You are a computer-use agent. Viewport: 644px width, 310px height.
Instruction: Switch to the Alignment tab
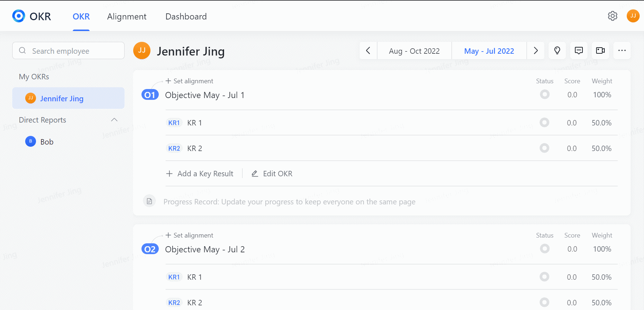127,17
